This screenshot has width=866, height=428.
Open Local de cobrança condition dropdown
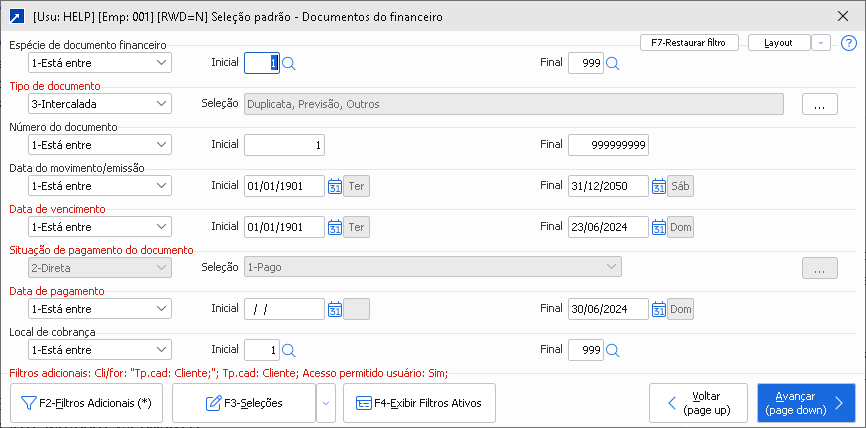99,350
